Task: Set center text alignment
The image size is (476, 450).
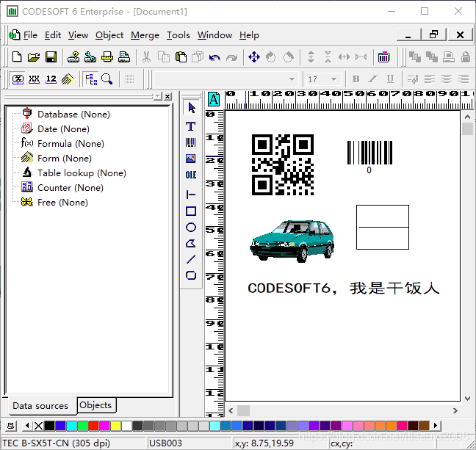Action: pyautogui.click(x=447, y=79)
